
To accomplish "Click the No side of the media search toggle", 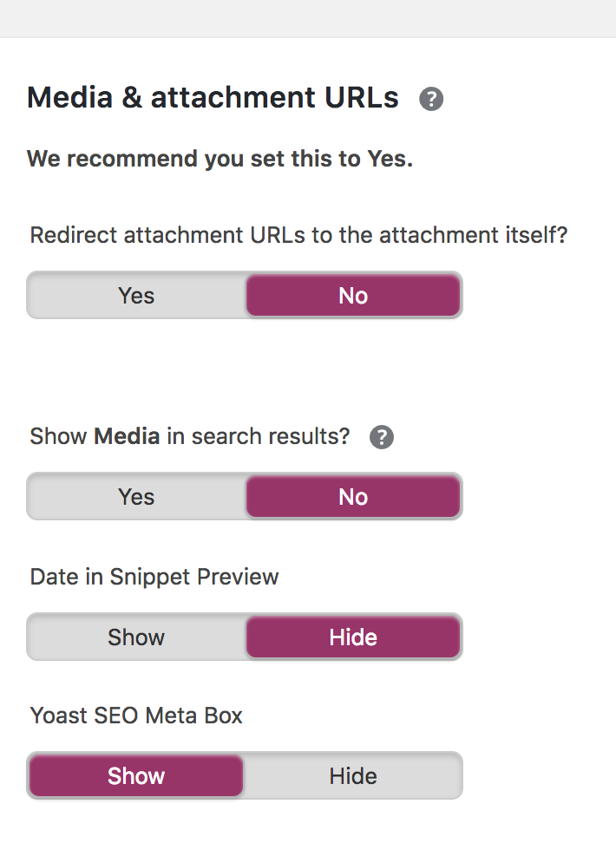I will (x=352, y=496).
